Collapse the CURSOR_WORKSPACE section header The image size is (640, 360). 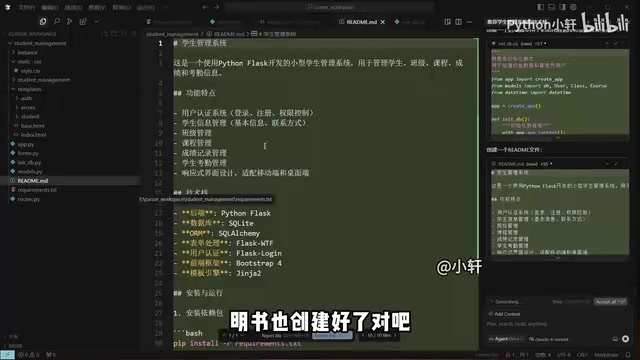(x=32, y=34)
